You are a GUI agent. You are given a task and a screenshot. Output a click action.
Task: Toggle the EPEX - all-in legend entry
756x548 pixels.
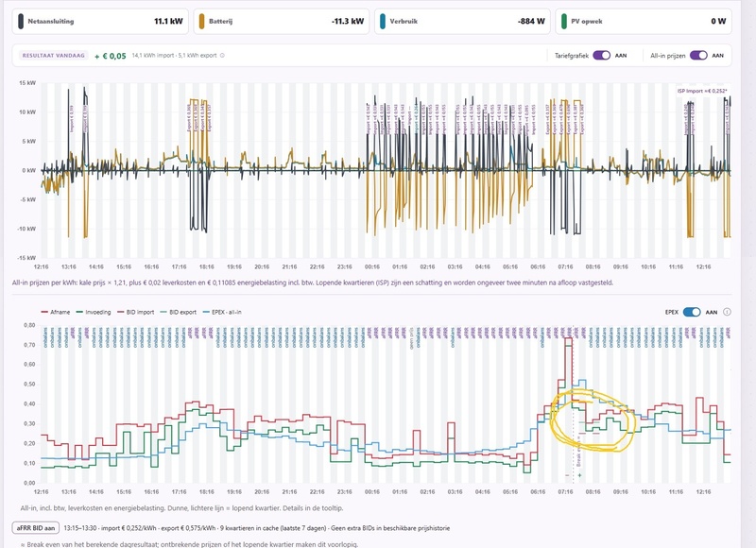pyautogui.click(x=222, y=312)
